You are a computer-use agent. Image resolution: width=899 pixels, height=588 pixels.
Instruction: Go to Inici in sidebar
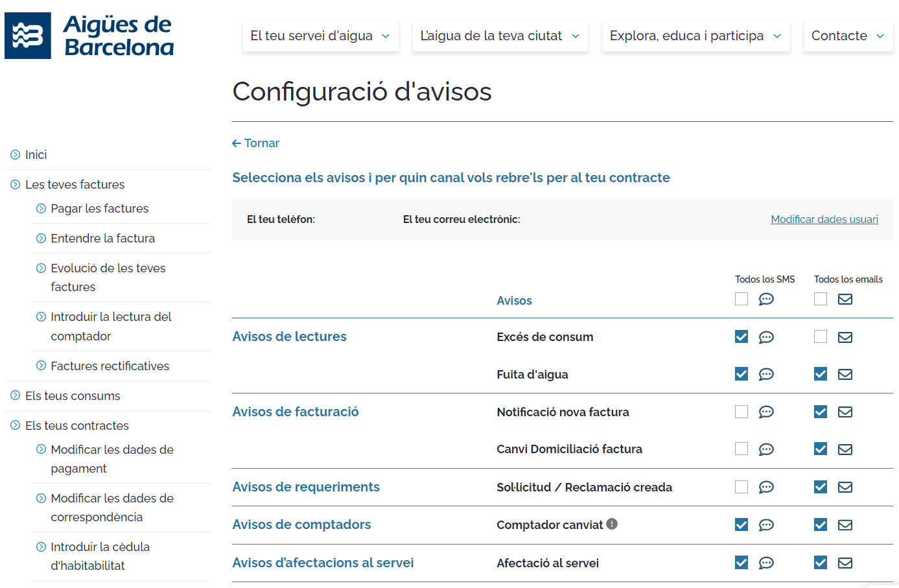pyautogui.click(x=36, y=154)
